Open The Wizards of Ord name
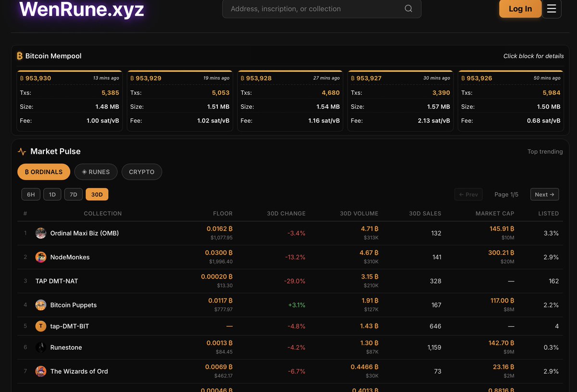Image resolution: width=577 pixels, height=392 pixels. [79, 371]
